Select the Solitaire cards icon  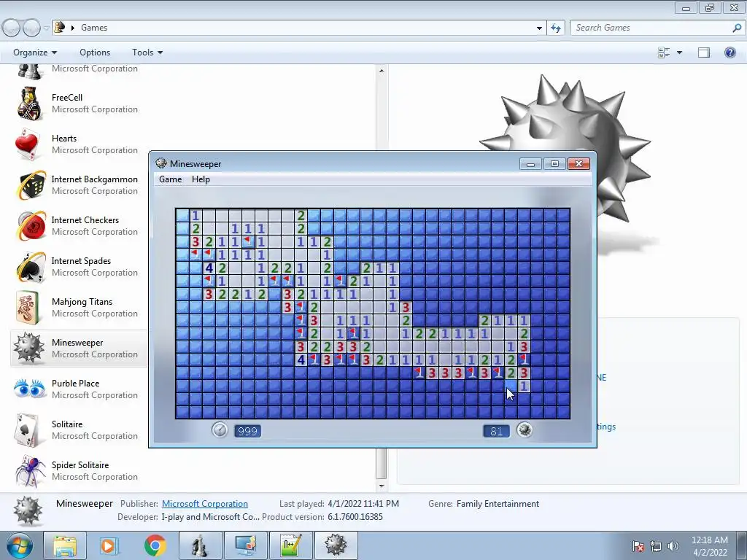(x=28, y=430)
